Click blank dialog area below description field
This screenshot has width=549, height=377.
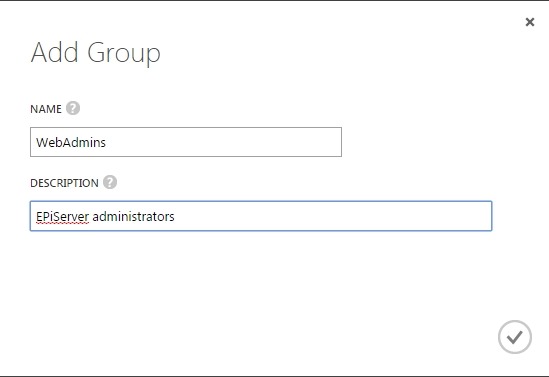[x=261, y=277]
